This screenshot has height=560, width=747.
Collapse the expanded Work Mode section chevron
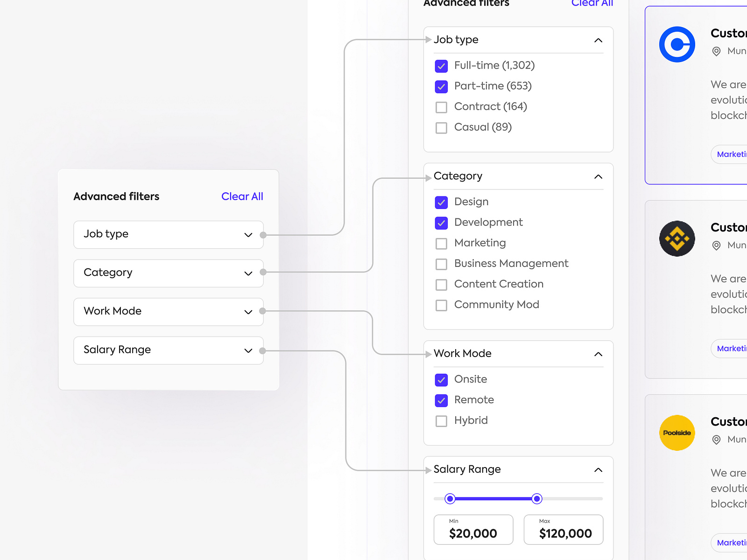[598, 354]
